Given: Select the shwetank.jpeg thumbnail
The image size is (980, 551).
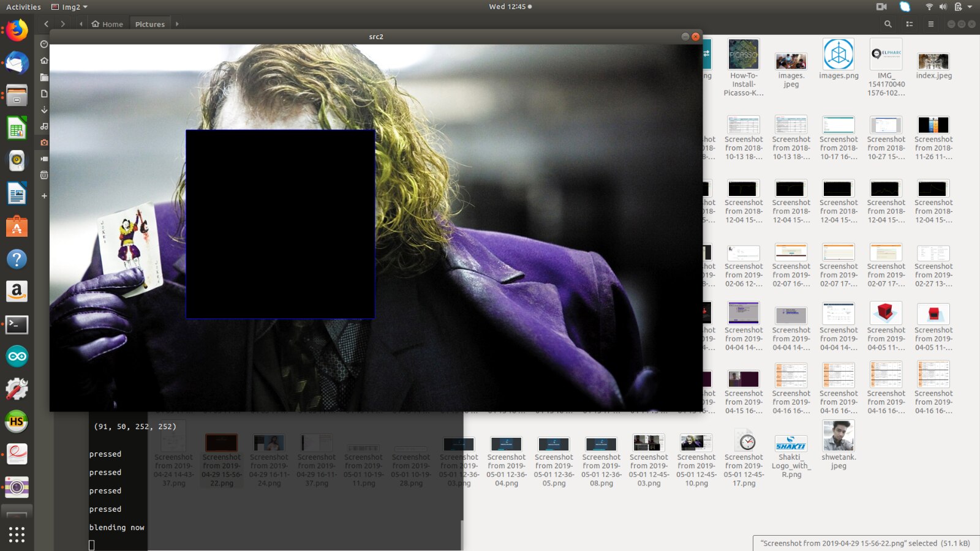Looking at the screenshot, I should 839,437.
